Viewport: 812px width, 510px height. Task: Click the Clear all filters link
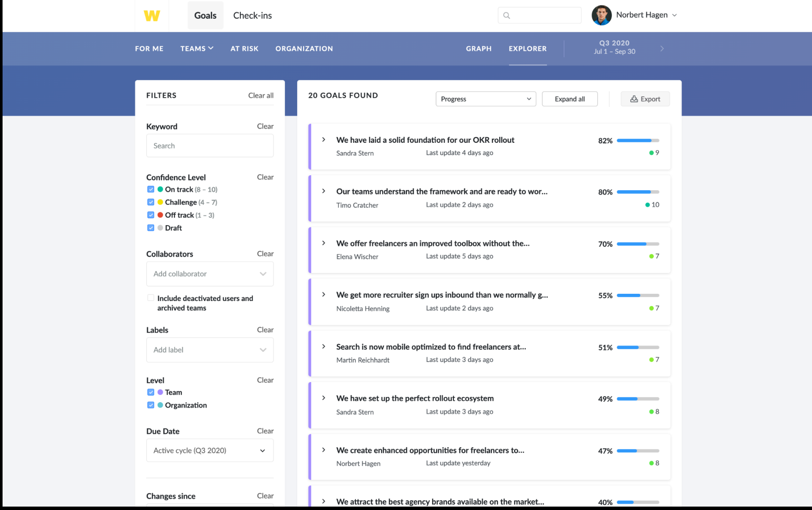pos(260,96)
